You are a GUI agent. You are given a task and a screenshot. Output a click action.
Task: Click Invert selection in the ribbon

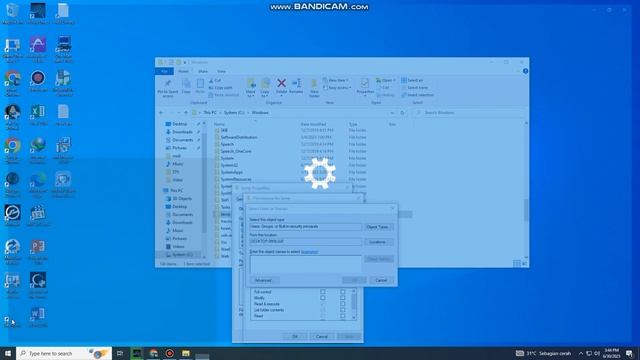pos(417,95)
